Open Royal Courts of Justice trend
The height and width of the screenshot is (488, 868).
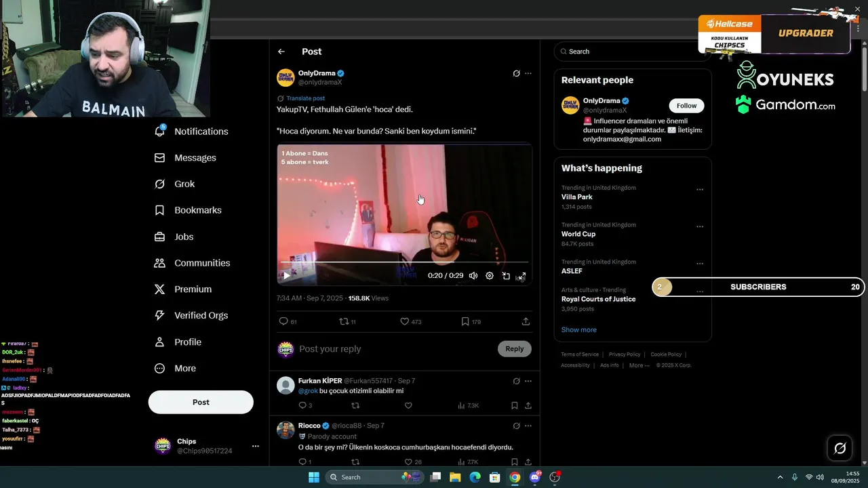598,299
